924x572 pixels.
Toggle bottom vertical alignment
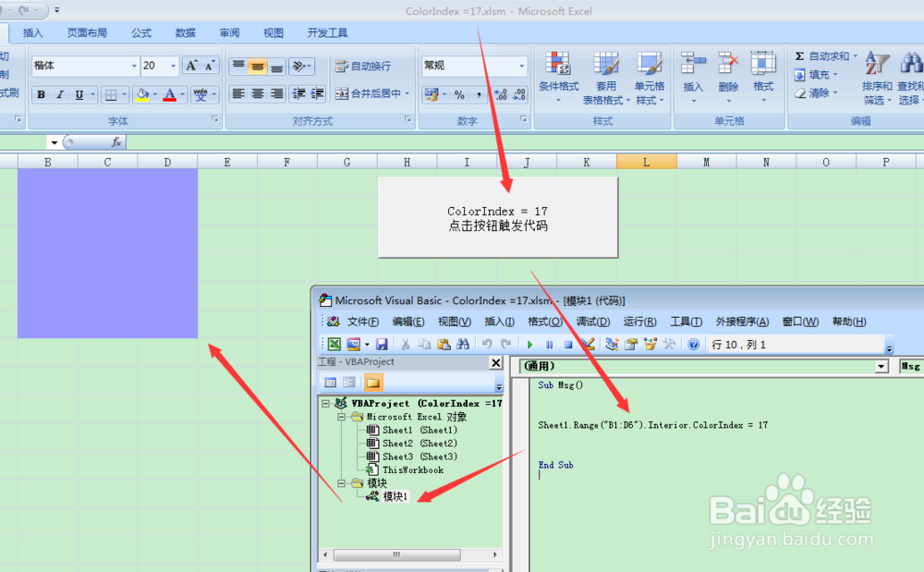pyautogui.click(x=276, y=66)
